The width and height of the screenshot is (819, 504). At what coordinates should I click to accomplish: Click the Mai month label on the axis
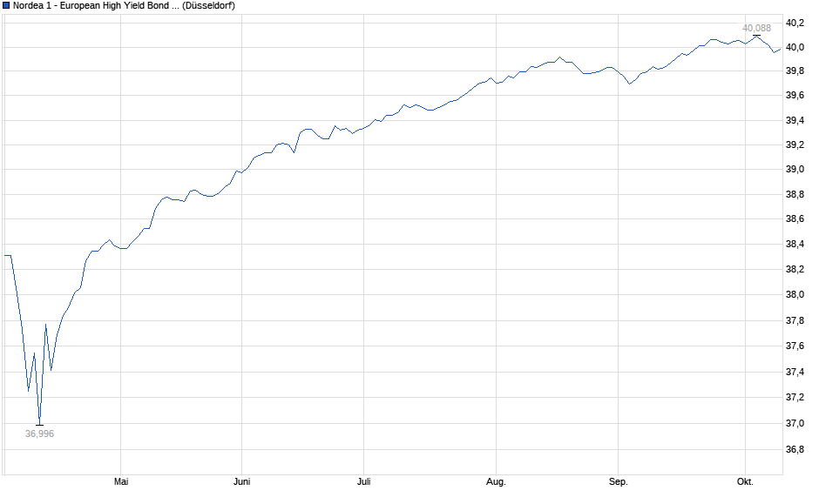[x=122, y=481]
